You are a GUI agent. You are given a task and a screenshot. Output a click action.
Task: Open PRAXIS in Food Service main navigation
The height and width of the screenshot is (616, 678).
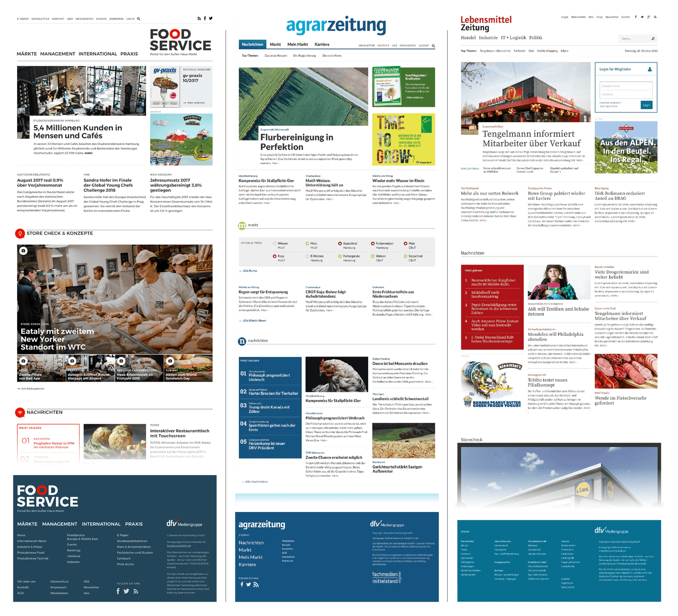click(129, 54)
